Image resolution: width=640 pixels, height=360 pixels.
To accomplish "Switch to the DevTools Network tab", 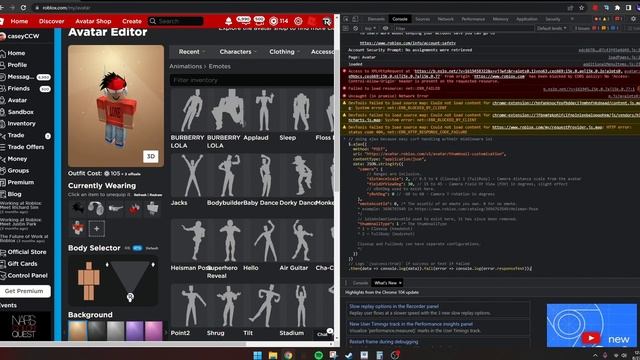I will click(x=445, y=19).
